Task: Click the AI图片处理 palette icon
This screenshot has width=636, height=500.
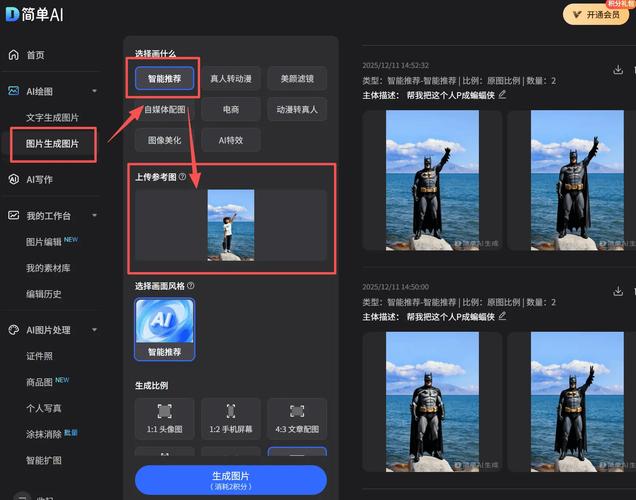Action: coord(14,330)
